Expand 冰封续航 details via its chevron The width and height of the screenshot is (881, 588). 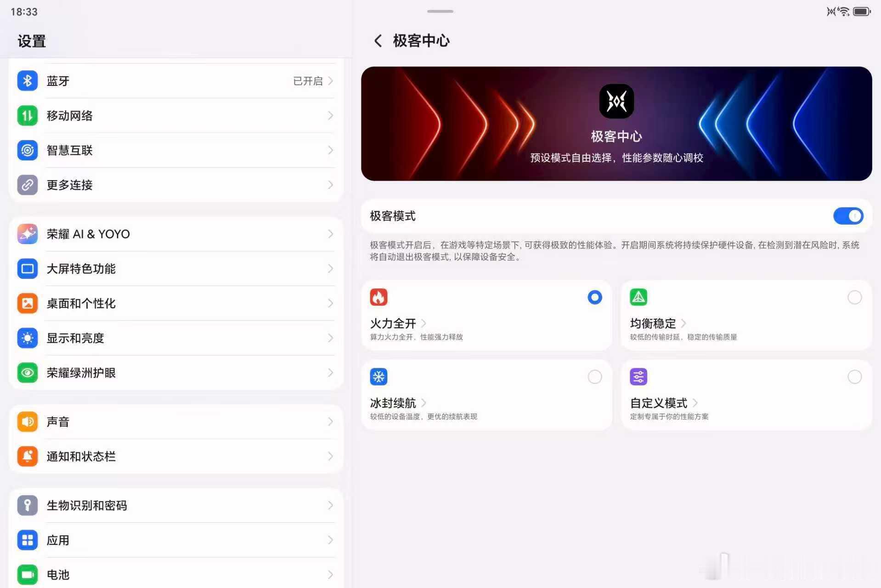[424, 403]
